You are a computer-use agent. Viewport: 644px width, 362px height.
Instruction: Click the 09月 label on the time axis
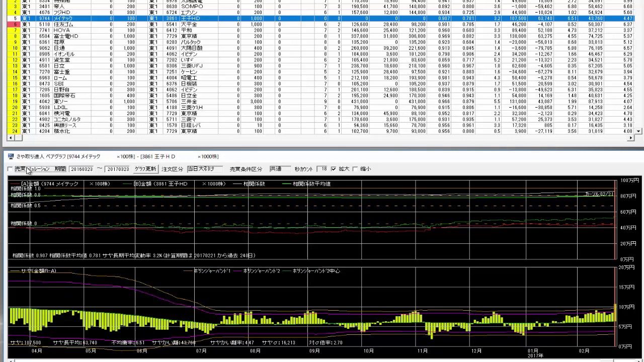314,351
